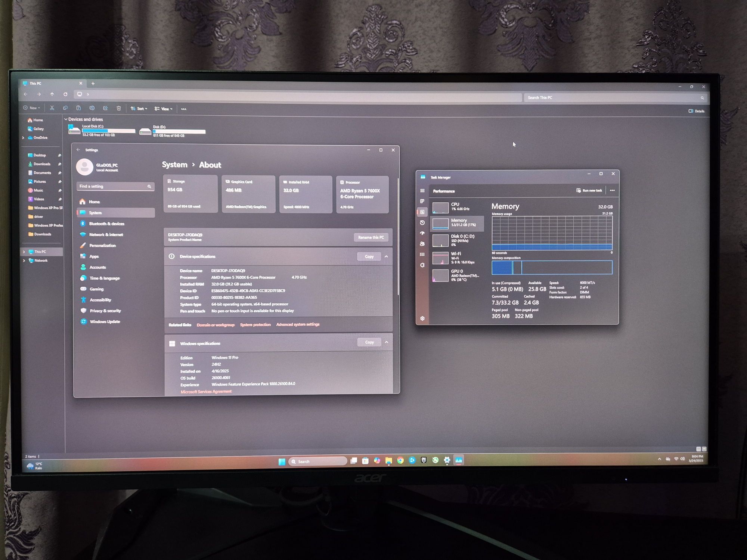Refresh the File Explorer view
The width and height of the screenshot is (747, 560).
click(65, 94)
